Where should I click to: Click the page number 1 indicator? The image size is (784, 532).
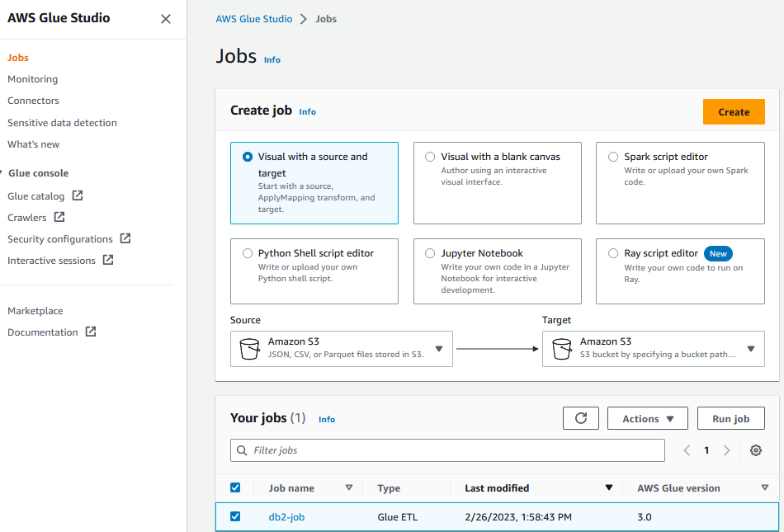click(706, 450)
